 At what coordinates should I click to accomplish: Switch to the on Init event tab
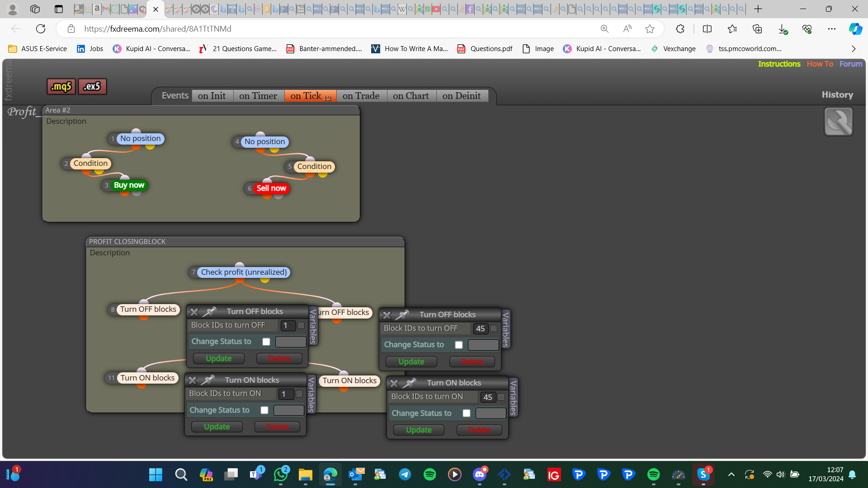[x=212, y=96]
